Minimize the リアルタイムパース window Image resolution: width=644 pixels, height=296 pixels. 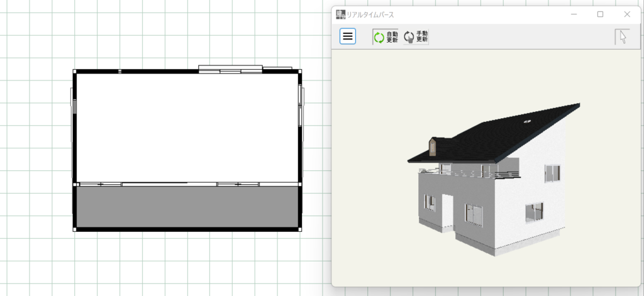click(x=574, y=14)
